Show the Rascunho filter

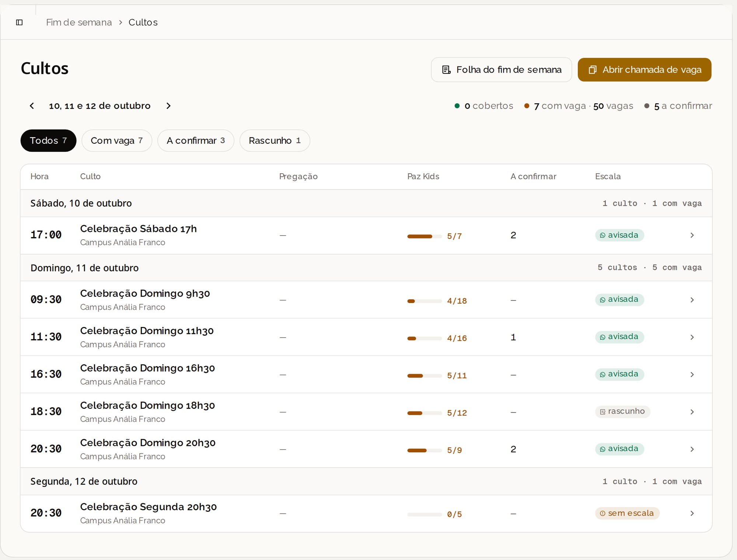(x=275, y=140)
